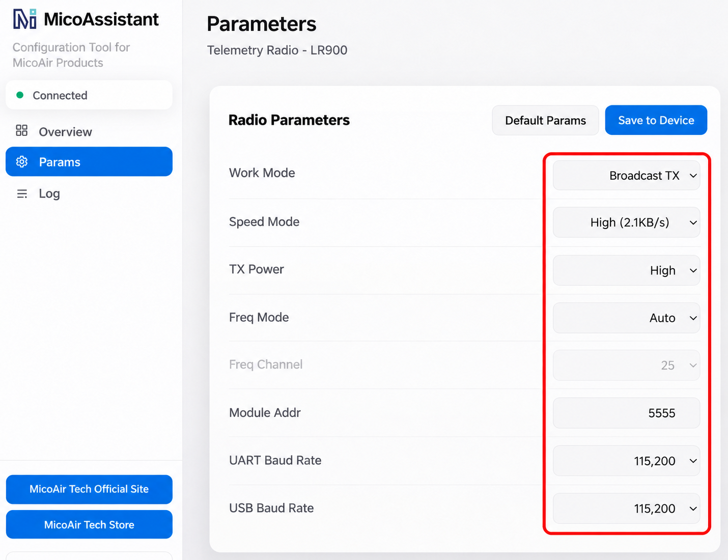Open the Freq Mode Auto dropdown
The height and width of the screenshot is (560, 728).
click(626, 318)
